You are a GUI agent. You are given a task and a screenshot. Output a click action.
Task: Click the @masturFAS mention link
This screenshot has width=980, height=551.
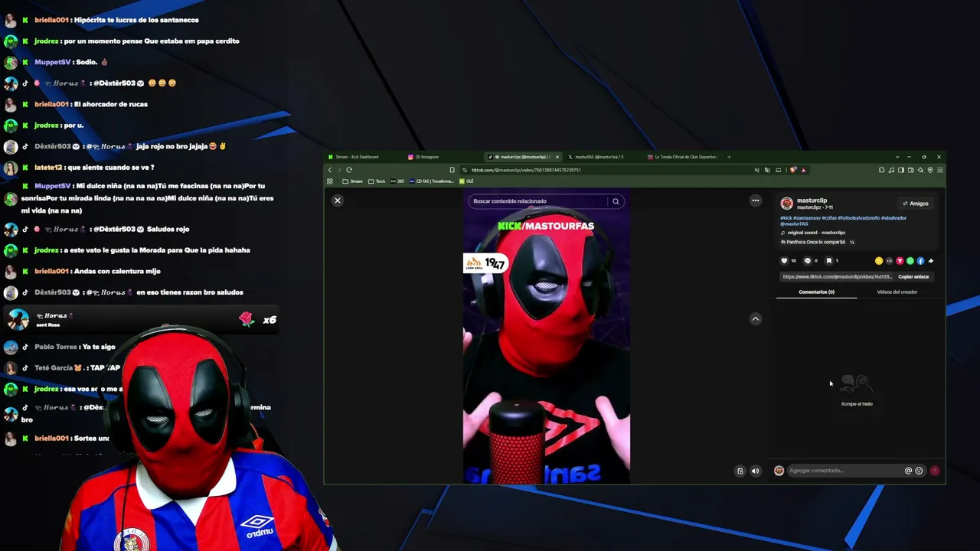click(792, 223)
